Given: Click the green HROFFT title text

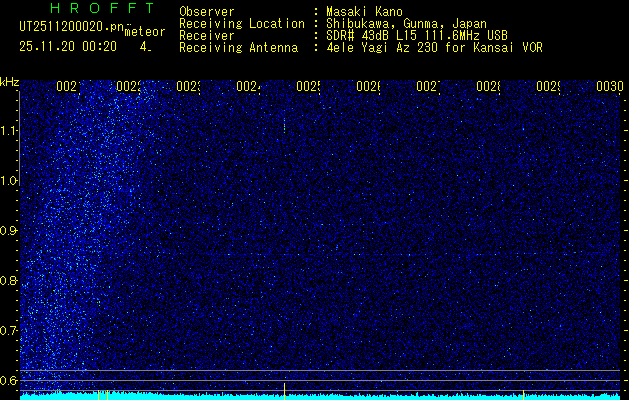Looking at the screenshot, I should [103, 8].
